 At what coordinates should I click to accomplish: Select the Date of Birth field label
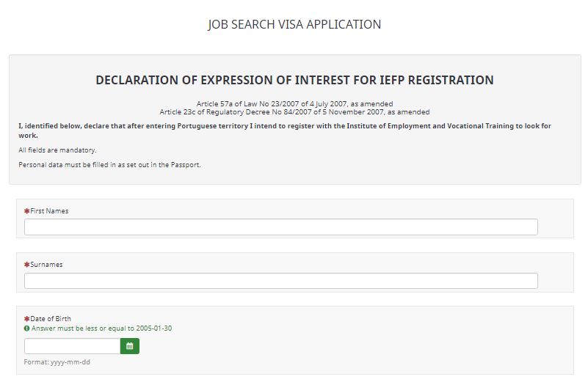point(50,319)
